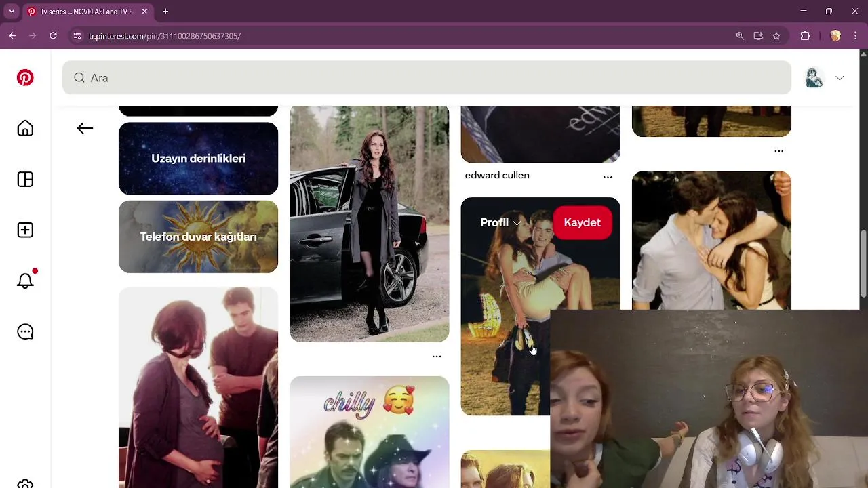Image resolution: width=868 pixels, height=488 pixels.
Task: Bookmark this page with star icon
Action: click(776, 36)
